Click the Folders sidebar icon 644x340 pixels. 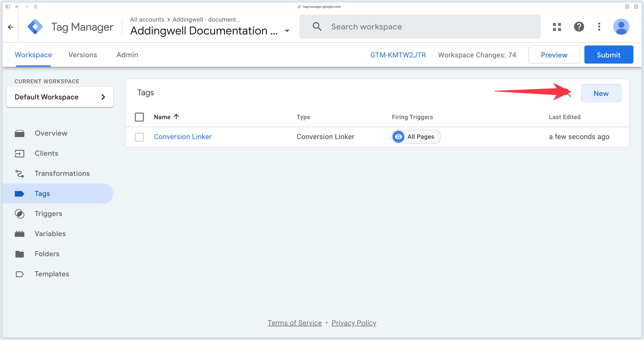19,254
